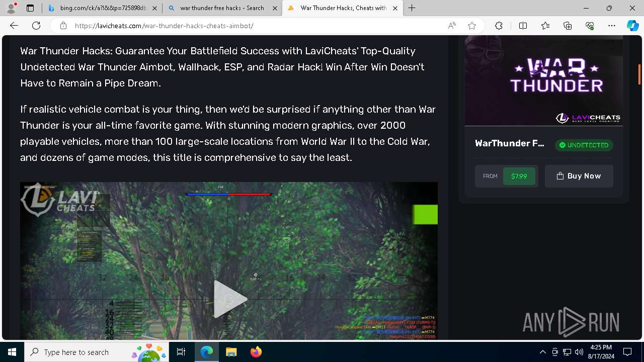Click the page vertical scrollbar thumb

pyautogui.click(x=639, y=74)
